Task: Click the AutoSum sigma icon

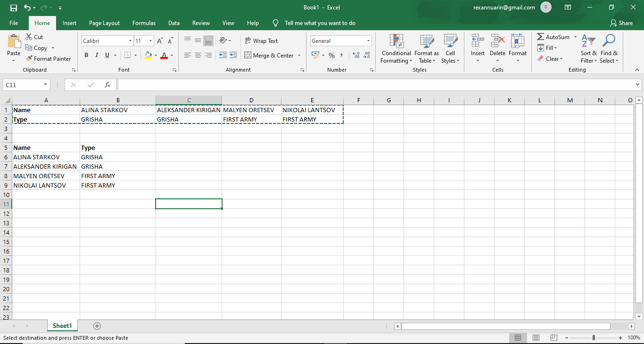Action: [540, 37]
